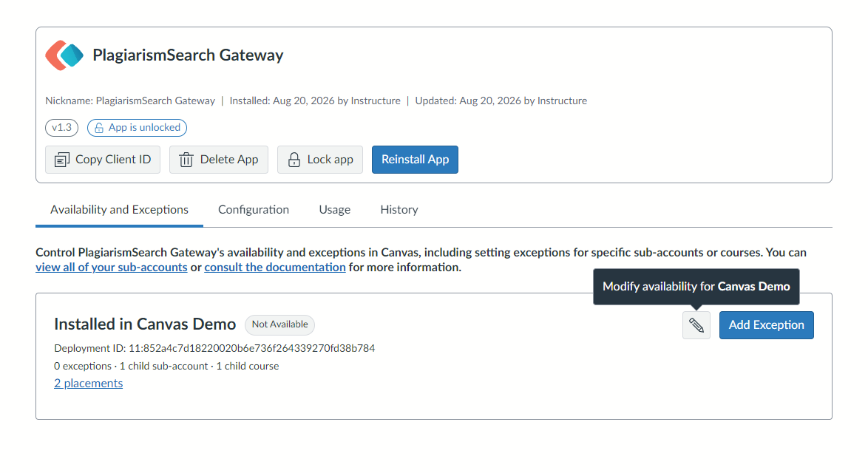The height and width of the screenshot is (473, 868).
Task: Select the Availability and Exceptions tab
Action: [119, 210]
